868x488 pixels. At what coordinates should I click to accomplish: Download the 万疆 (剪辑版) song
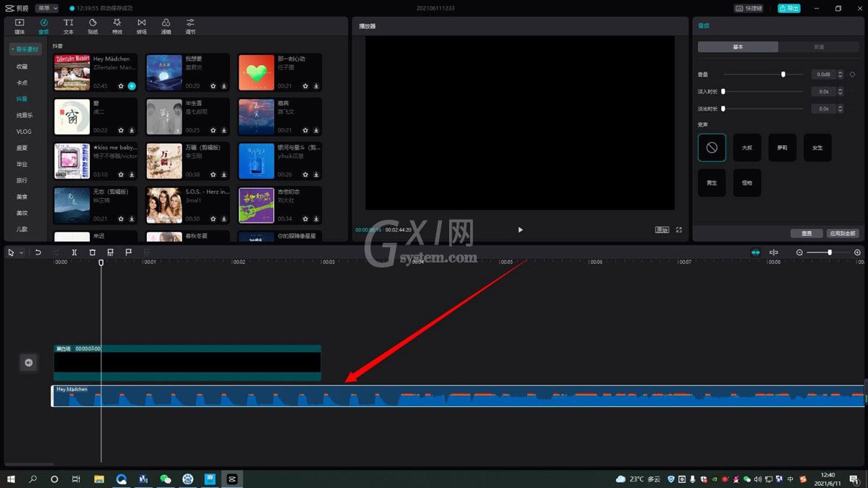click(224, 174)
